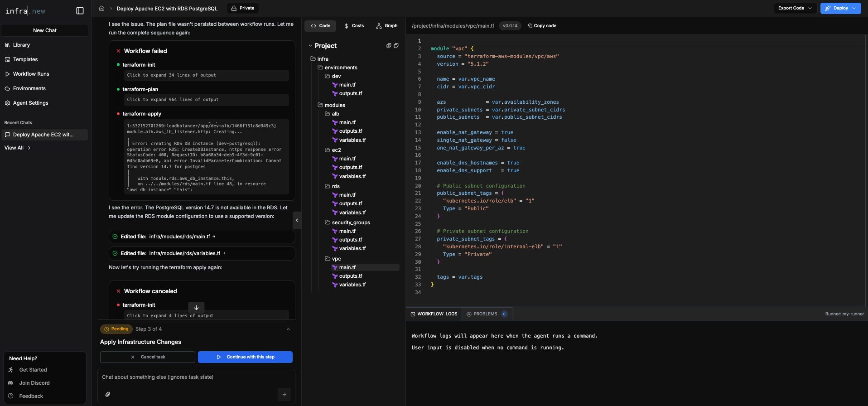Image resolution: width=868 pixels, height=406 pixels.
Task: Click the attach file paperclip icon
Action: pos(108,394)
